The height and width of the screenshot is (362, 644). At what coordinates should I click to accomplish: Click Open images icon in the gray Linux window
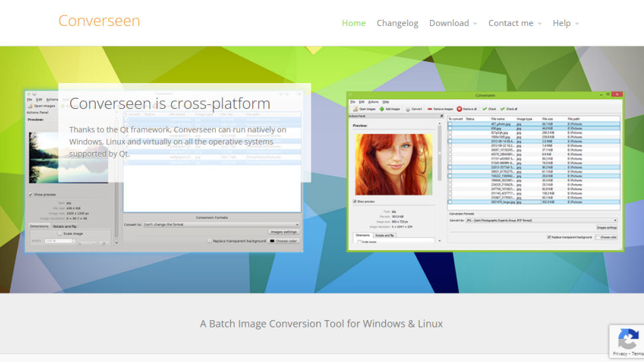pyautogui.click(x=30, y=106)
